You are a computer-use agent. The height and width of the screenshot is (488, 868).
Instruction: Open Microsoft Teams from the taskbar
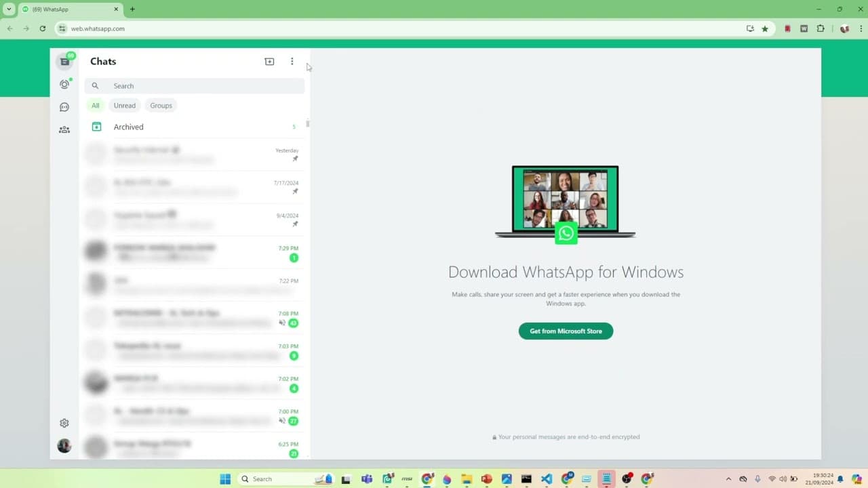click(x=367, y=479)
